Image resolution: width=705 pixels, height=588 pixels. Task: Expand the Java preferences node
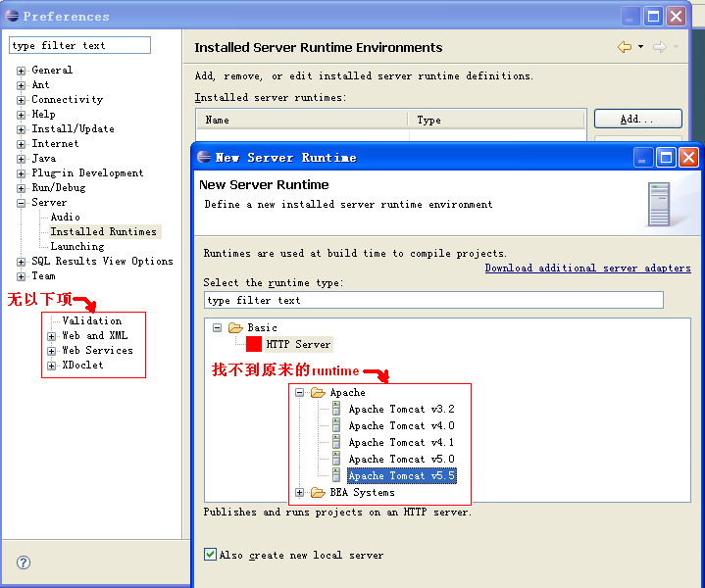(x=21, y=159)
